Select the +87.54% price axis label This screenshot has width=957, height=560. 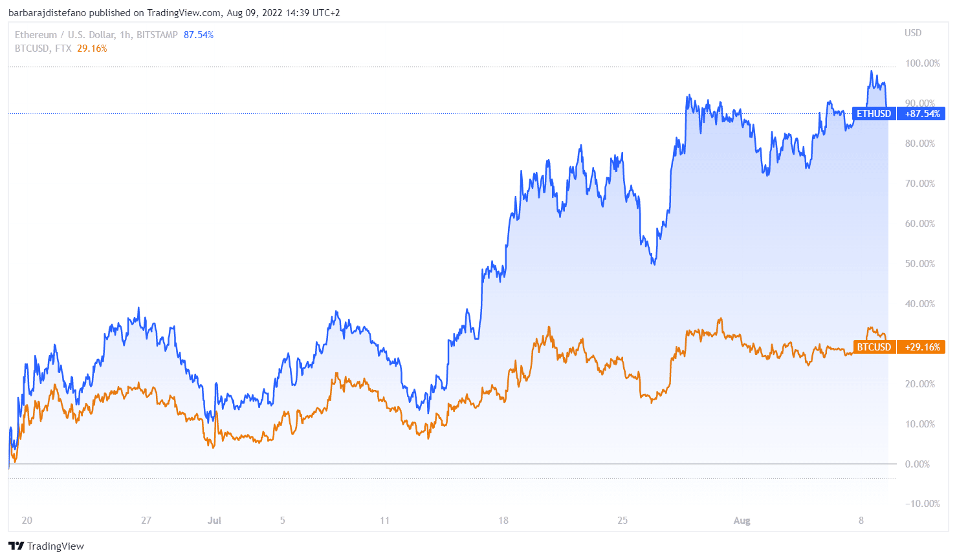(922, 114)
